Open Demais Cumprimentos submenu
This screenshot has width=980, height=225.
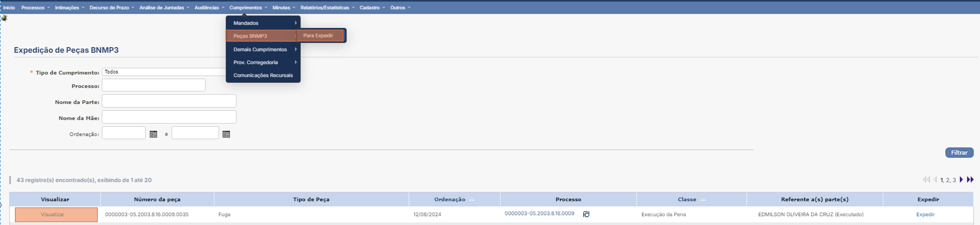click(263, 50)
